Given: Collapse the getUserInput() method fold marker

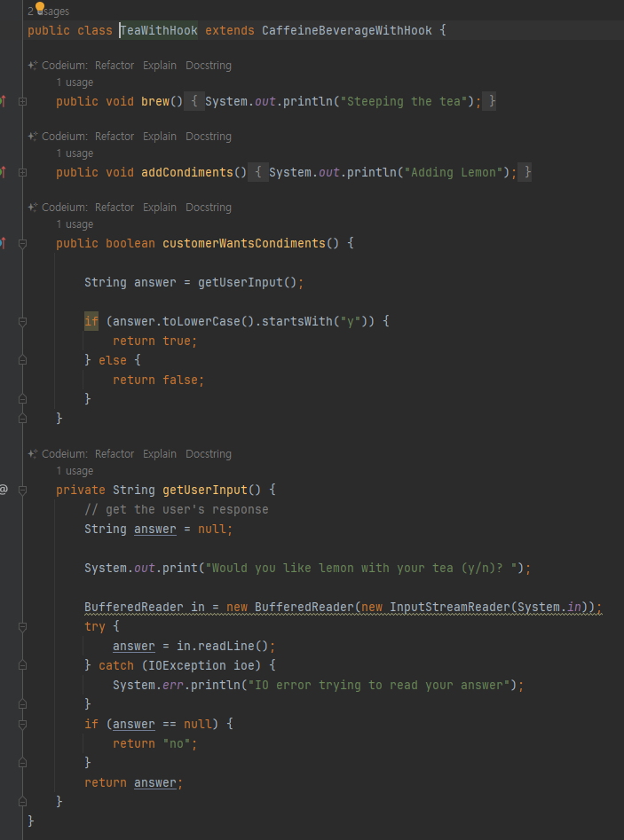Looking at the screenshot, I should pos(22,491).
